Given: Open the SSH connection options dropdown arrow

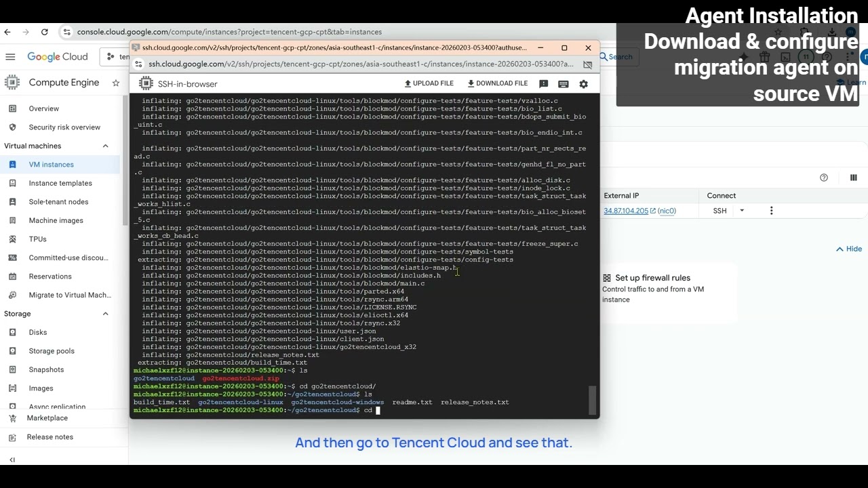Looking at the screenshot, I should point(742,211).
